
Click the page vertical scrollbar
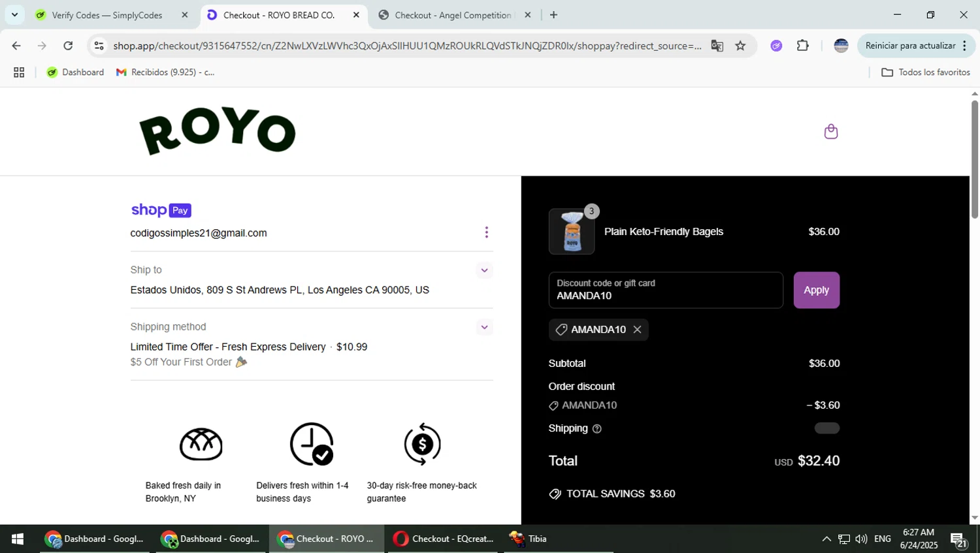coord(974,160)
